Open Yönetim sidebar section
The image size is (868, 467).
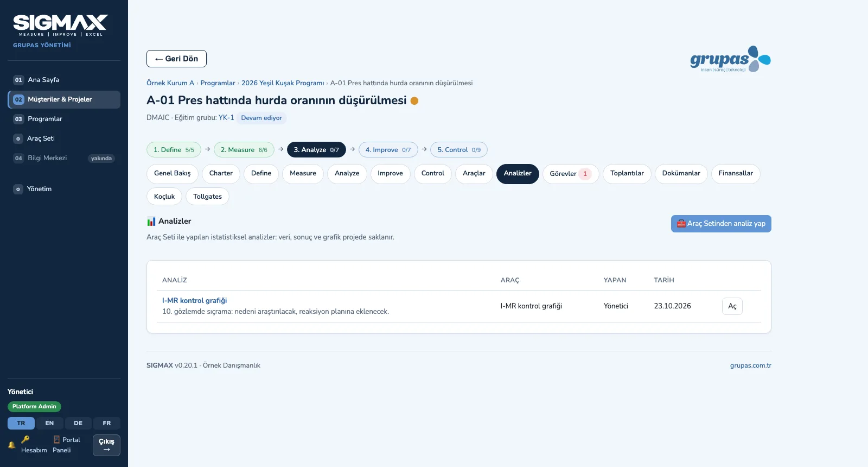coord(64,189)
